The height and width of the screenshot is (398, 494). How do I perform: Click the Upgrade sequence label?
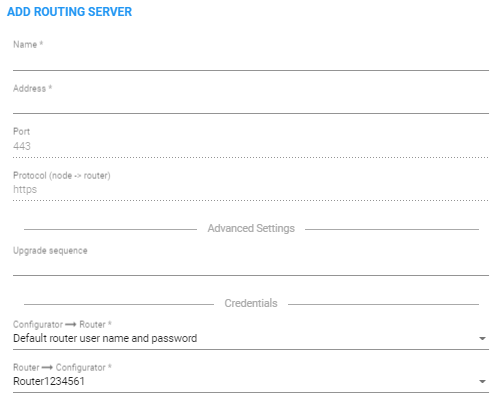[x=50, y=251]
